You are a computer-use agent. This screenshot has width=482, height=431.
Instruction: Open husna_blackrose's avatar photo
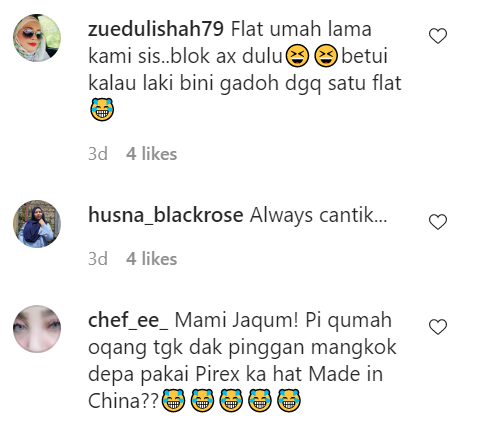(x=37, y=224)
